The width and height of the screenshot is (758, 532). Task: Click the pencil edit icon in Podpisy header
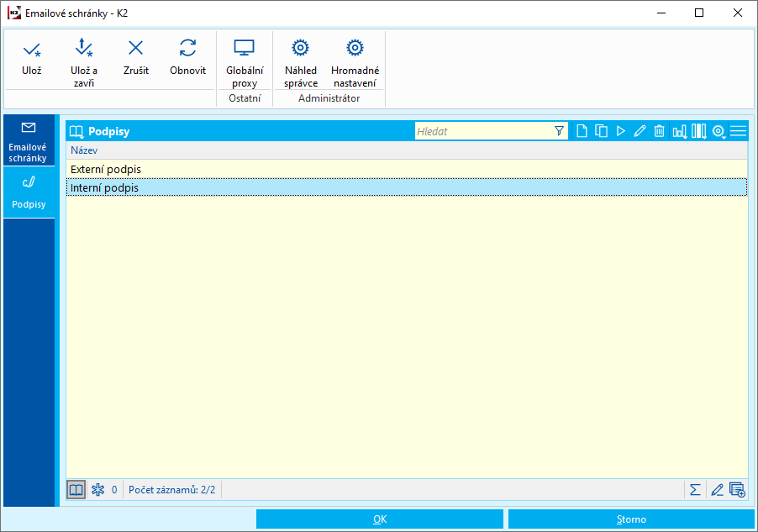[640, 131]
